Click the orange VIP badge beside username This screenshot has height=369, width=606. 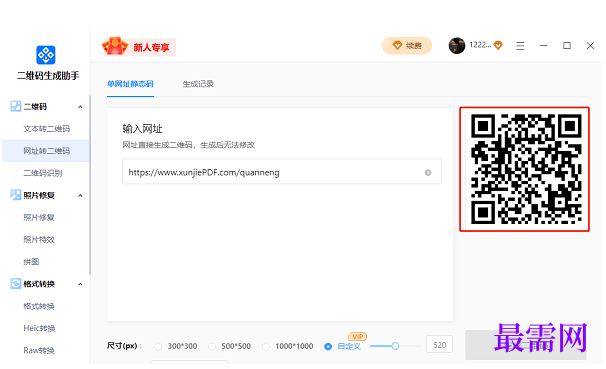pyautogui.click(x=498, y=46)
